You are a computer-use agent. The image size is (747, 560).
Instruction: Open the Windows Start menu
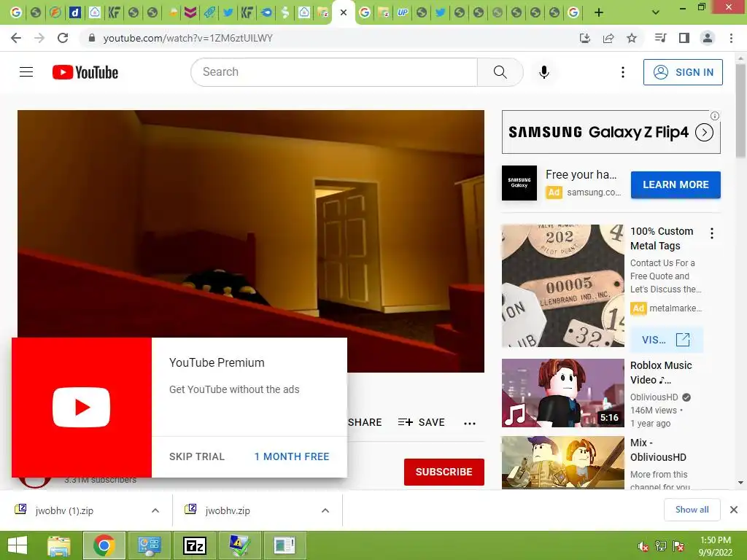click(18, 545)
